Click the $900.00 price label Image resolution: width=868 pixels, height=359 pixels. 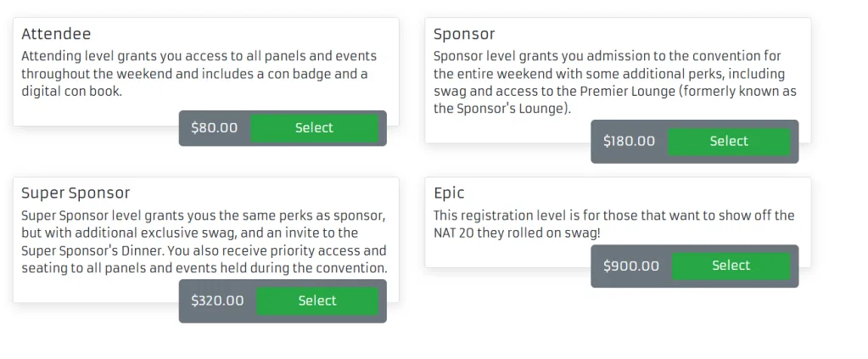tap(630, 266)
